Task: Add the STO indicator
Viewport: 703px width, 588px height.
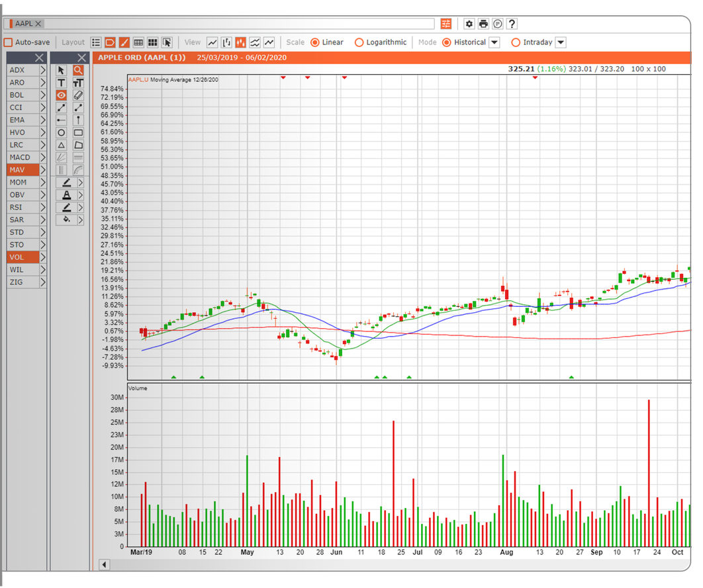Action: (x=23, y=245)
